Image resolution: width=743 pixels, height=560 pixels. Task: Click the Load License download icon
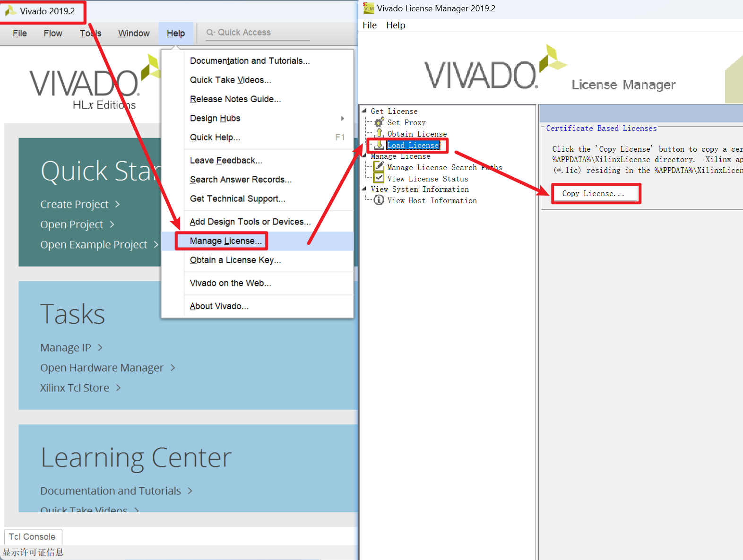(379, 145)
